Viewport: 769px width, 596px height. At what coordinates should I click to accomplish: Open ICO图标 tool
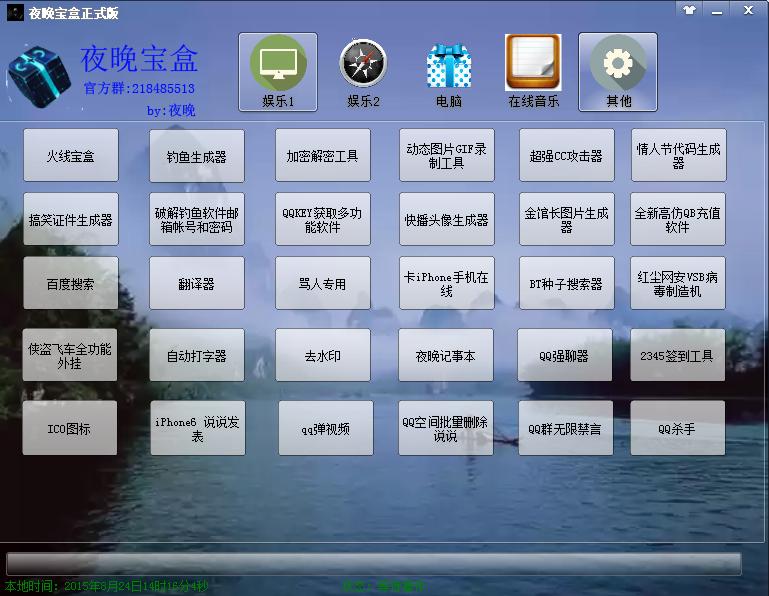click(70, 428)
